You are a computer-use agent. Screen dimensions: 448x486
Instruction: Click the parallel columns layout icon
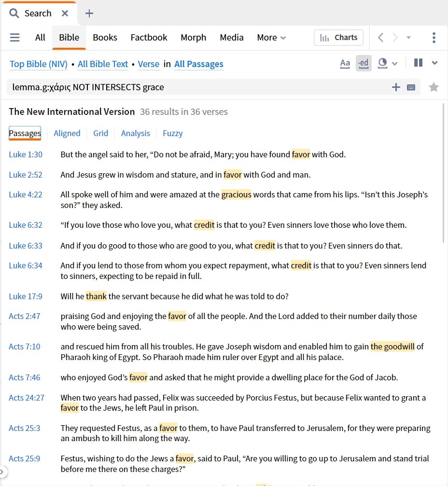[x=418, y=63]
